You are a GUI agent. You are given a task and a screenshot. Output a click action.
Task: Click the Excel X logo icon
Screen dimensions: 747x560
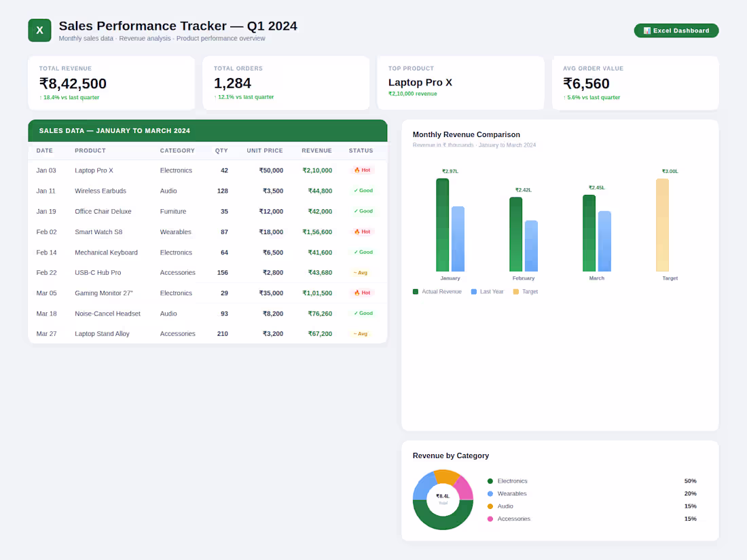(x=39, y=30)
